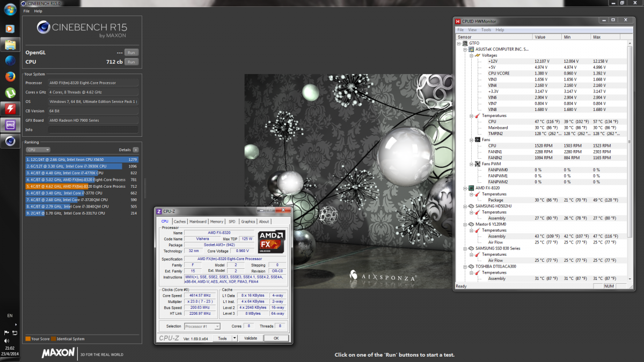This screenshot has width=644, height=362.
Task: Open the Memory tab in CPU-Z
Action: point(217,221)
